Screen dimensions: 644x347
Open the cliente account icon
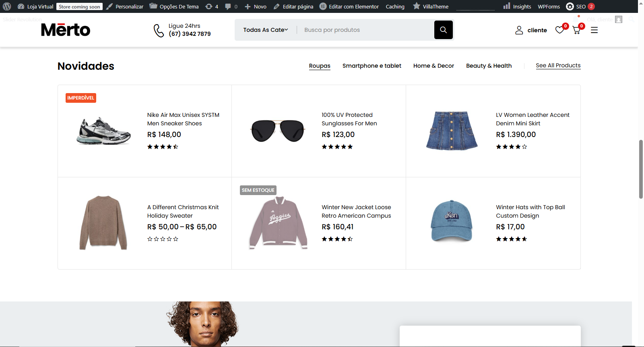519,30
